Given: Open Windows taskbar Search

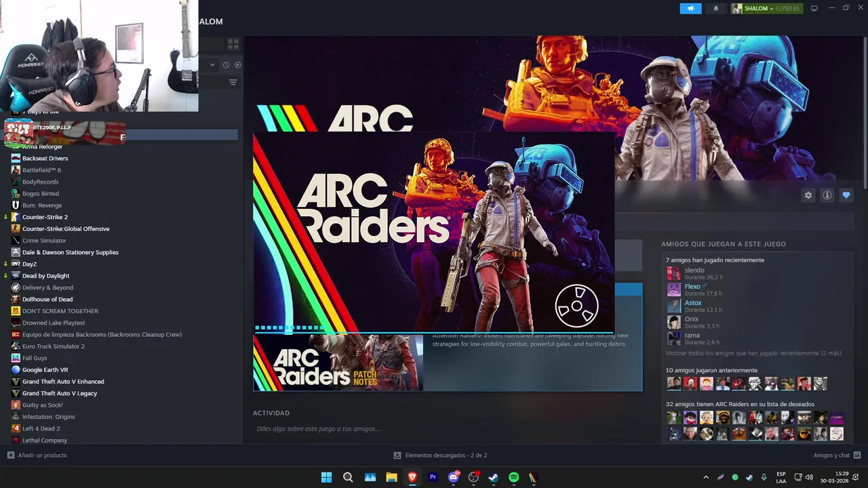Looking at the screenshot, I should pos(348,477).
